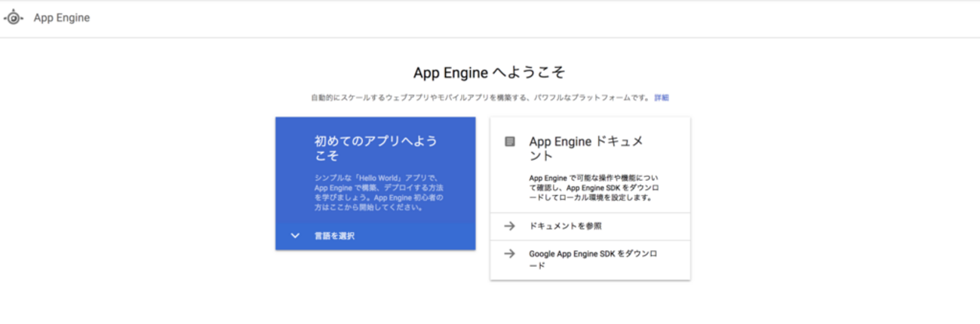Click the SDK description paragraph in the documentation card
Viewport: 980px width, 324px height.
pyautogui.click(x=594, y=188)
